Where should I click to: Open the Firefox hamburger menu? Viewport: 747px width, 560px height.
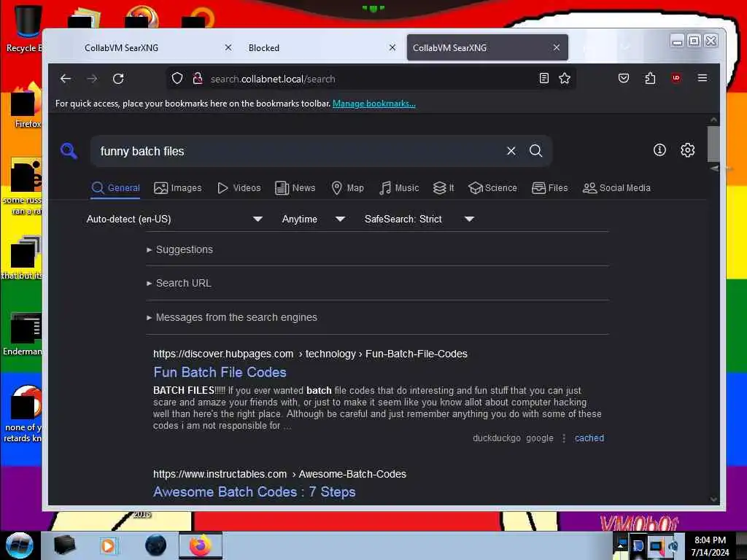click(703, 78)
